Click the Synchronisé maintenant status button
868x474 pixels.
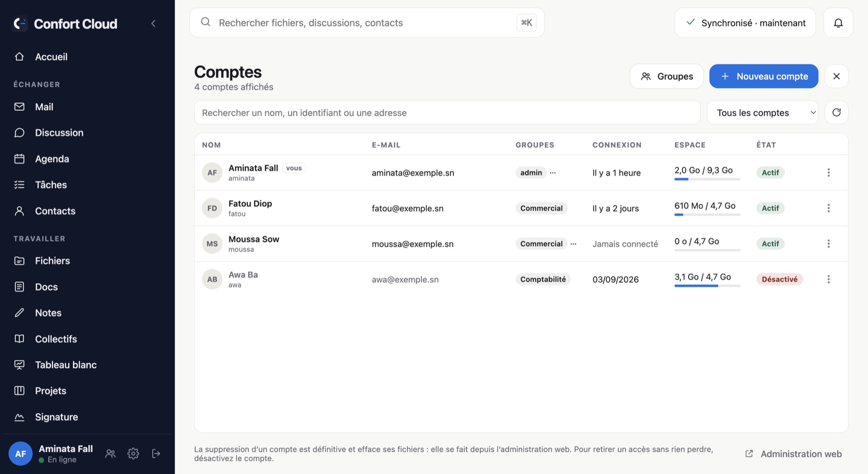pos(745,23)
